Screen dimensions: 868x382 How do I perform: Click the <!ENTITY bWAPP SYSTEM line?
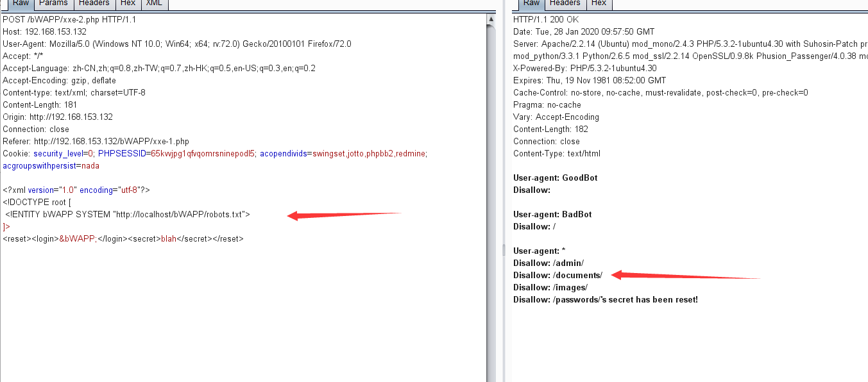pos(128,215)
